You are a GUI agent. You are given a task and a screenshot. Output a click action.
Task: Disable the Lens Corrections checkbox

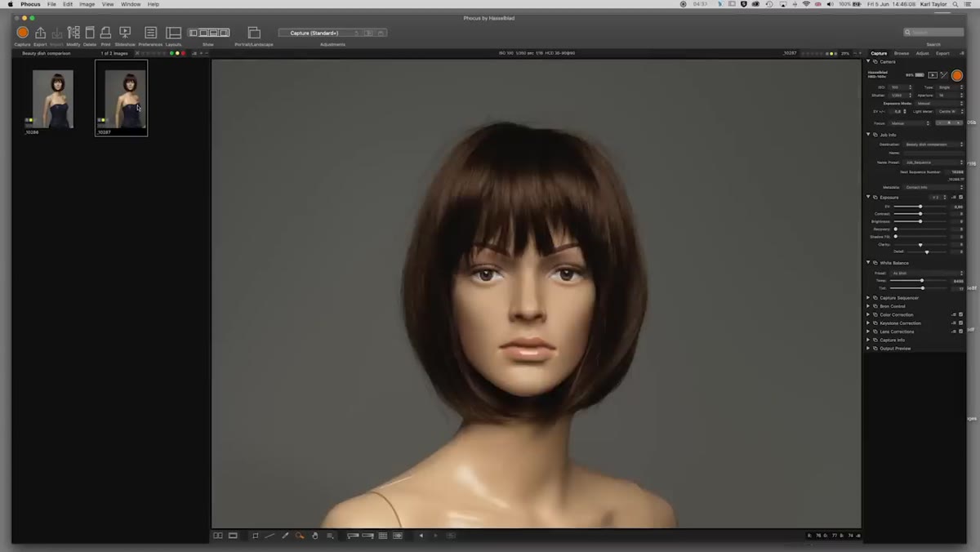(960, 332)
